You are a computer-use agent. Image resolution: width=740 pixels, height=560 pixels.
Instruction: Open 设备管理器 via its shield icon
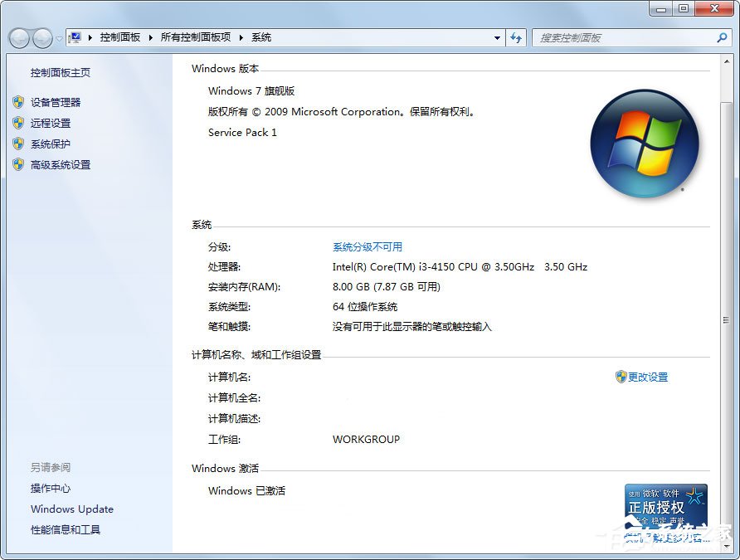tap(18, 102)
